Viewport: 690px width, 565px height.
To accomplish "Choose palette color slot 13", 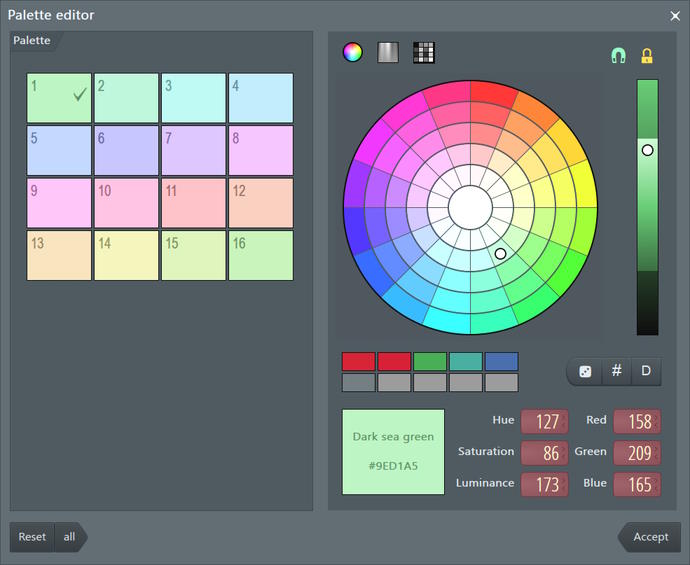I will click(x=59, y=255).
